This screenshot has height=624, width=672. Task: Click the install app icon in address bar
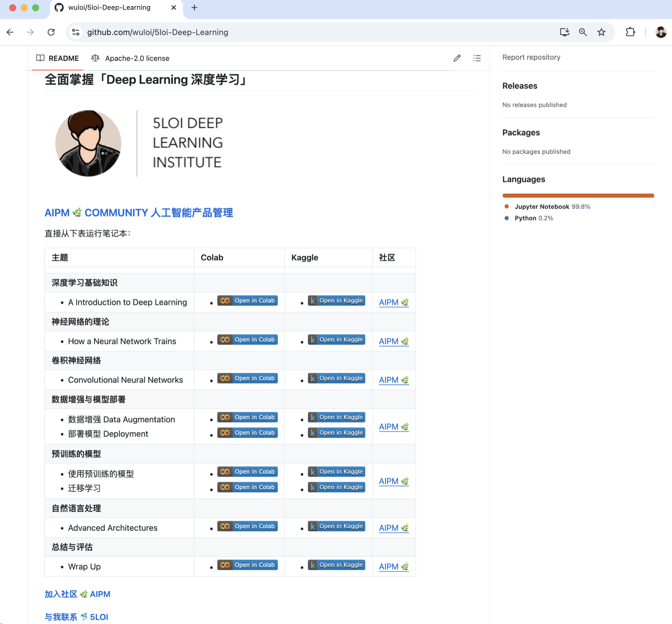pyautogui.click(x=564, y=32)
